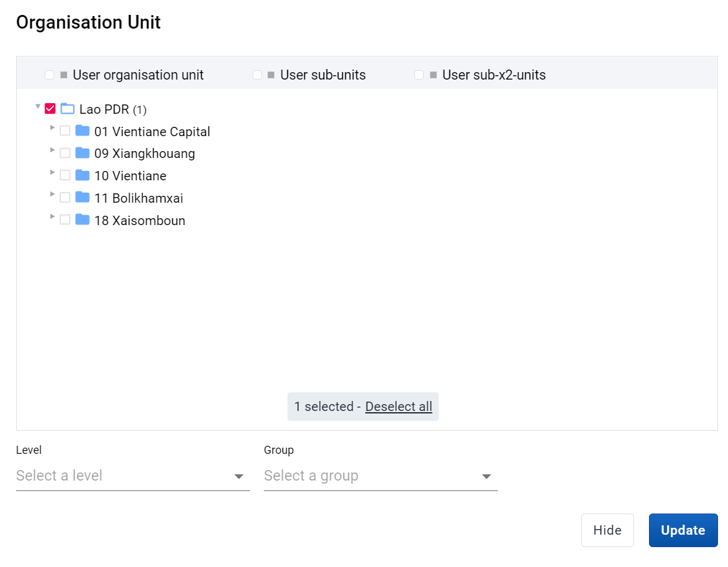The width and height of the screenshot is (728, 567).
Task: Select the 11 Bolikhamxai tree label
Action: pyautogui.click(x=139, y=198)
